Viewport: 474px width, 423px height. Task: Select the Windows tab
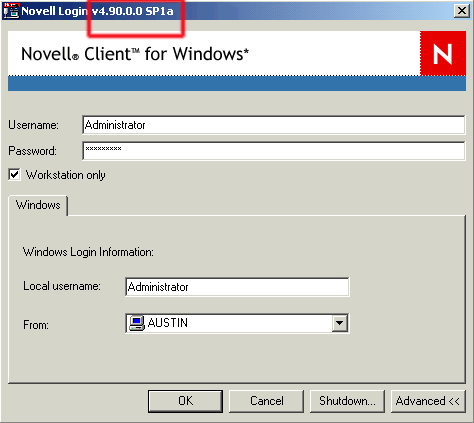click(x=38, y=205)
